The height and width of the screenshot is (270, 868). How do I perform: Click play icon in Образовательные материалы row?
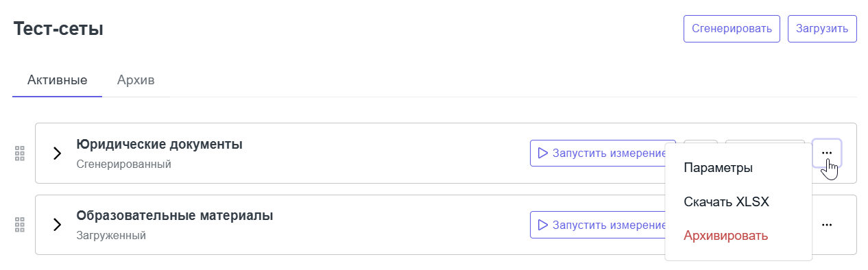(x=543, y=225)
